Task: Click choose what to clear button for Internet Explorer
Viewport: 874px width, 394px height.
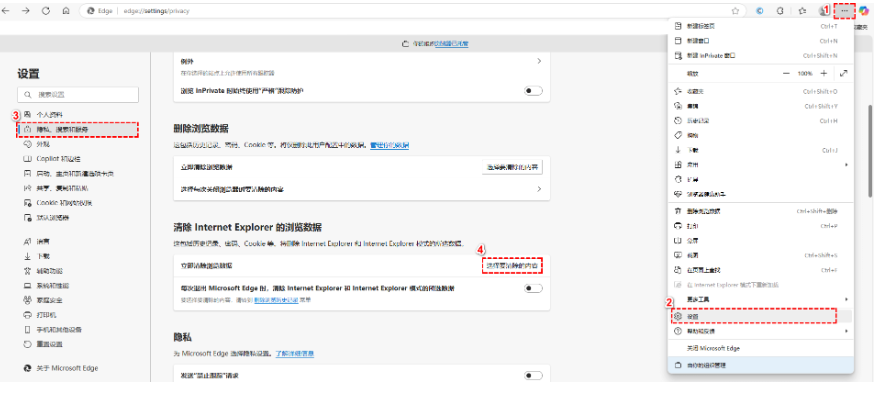Action: pos(512,266)
